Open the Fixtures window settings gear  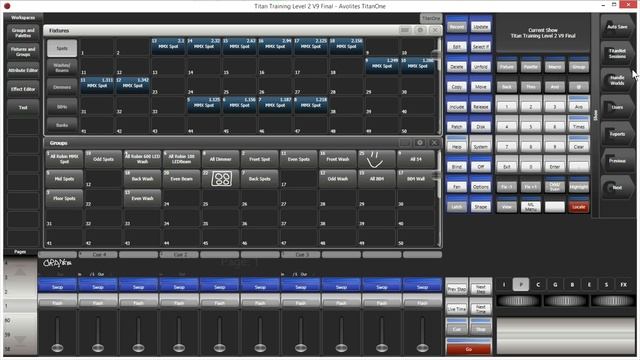pos(420,30)
